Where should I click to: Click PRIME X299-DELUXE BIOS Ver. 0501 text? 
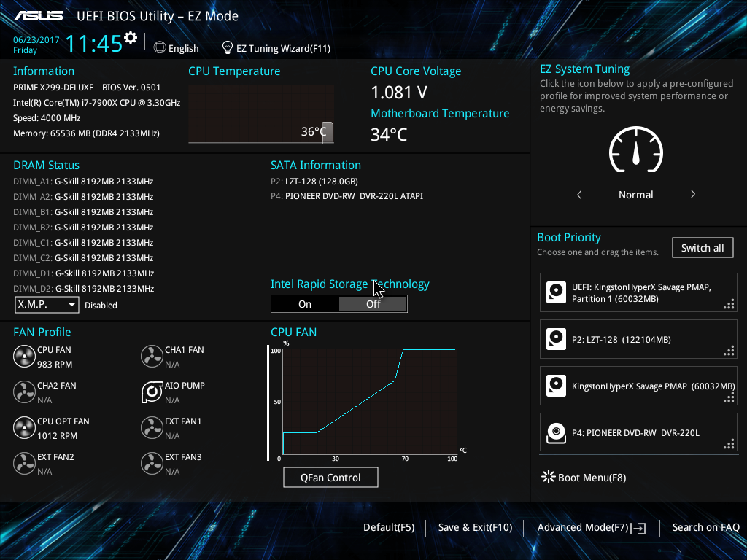pyautogui.click(x=87, y=87)
